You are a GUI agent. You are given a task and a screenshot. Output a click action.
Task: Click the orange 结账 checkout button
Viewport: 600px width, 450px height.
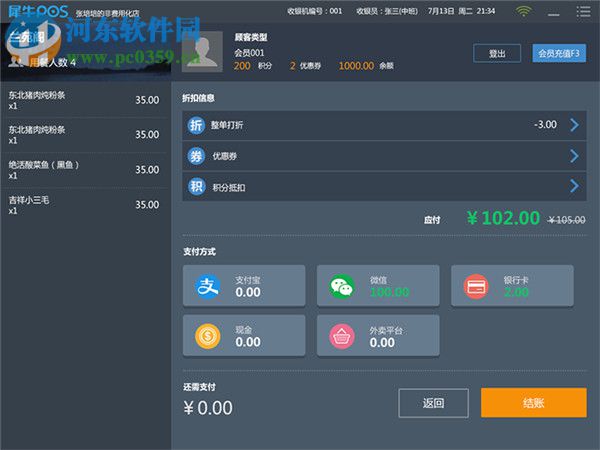(533, 403)
